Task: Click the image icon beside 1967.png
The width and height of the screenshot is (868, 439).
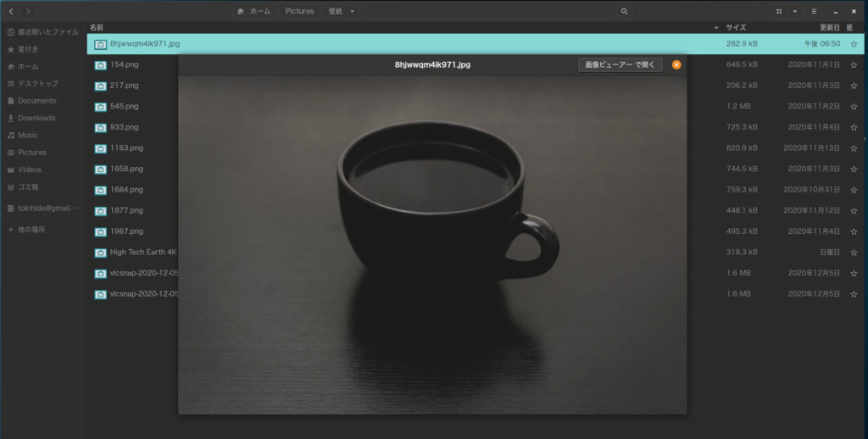Action: pyautogui.click(x=100, y=232)
